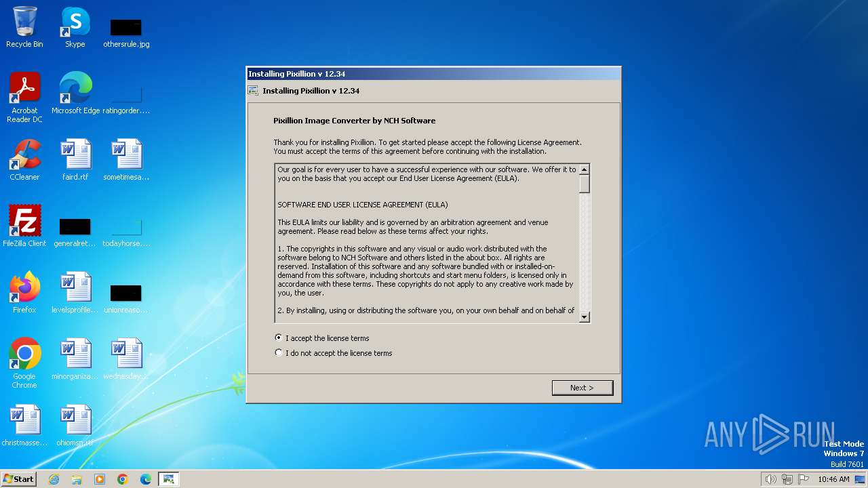The height and width of the screenshot is (488, 868).
Task: Select unionreaso... file on desktop
Action: point(126,298)
